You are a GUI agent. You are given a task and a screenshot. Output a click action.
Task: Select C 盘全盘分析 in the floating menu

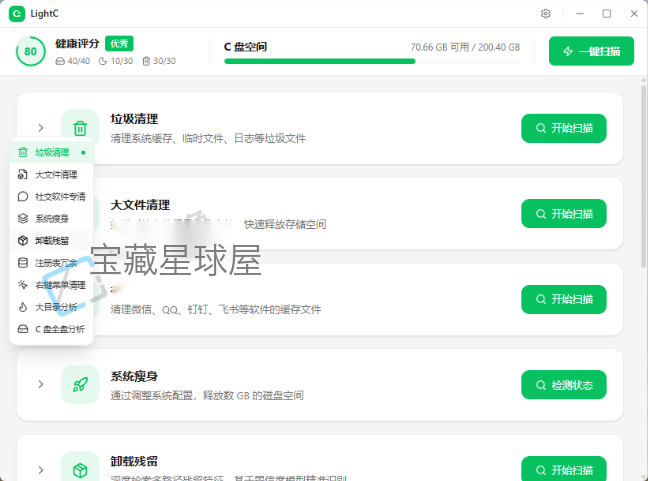pyautogui.click(x=51, y=329)
